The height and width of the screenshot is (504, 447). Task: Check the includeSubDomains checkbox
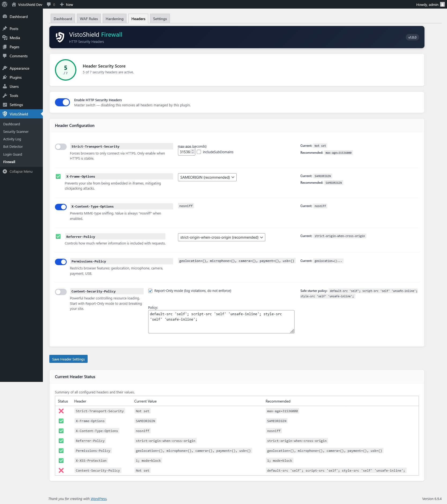(x=199, y=152)
